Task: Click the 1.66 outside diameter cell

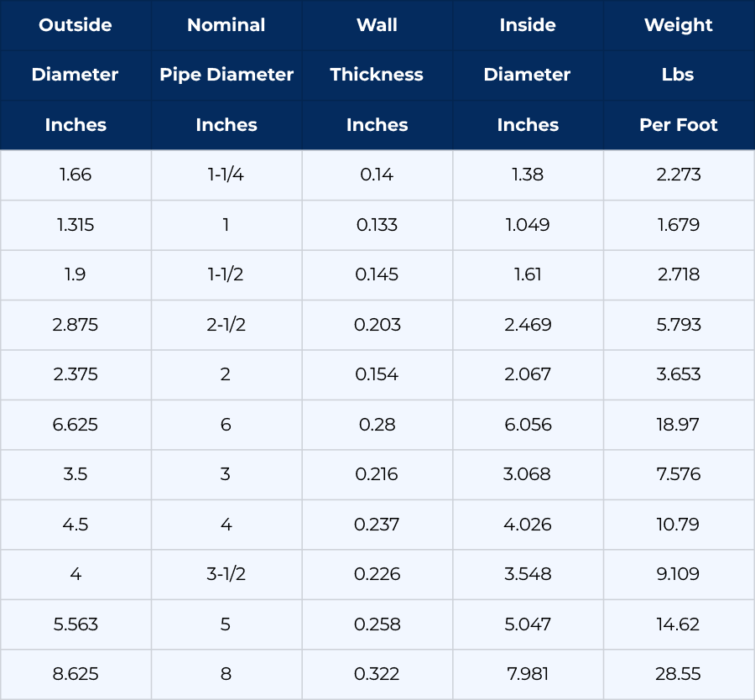Action: coord(75,175)
